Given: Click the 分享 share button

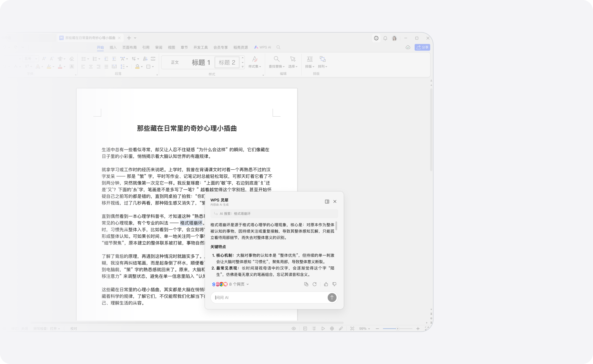Looking at the screenshot, I should click(x=422, y=47).
